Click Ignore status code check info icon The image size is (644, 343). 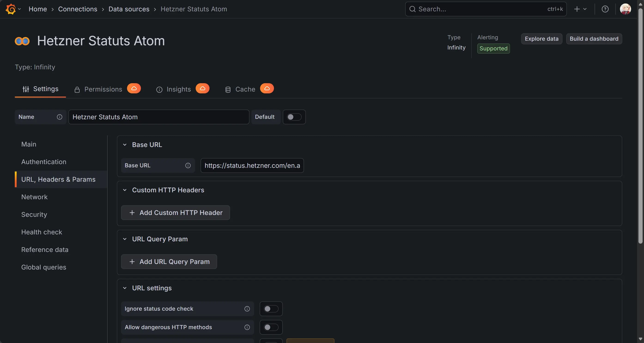(247, 309)
